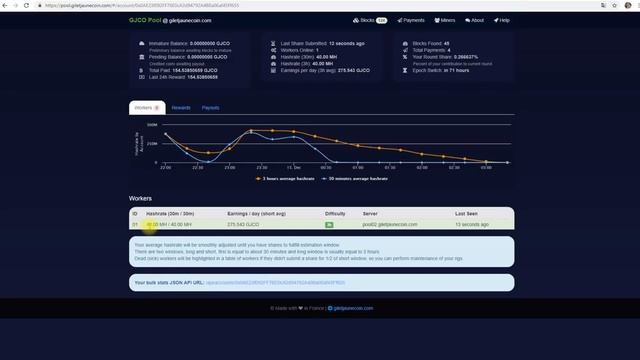Viewport: 640px width, 360px height.
Task: Click the Workers Online gears icon
Action: coord(273,50)
